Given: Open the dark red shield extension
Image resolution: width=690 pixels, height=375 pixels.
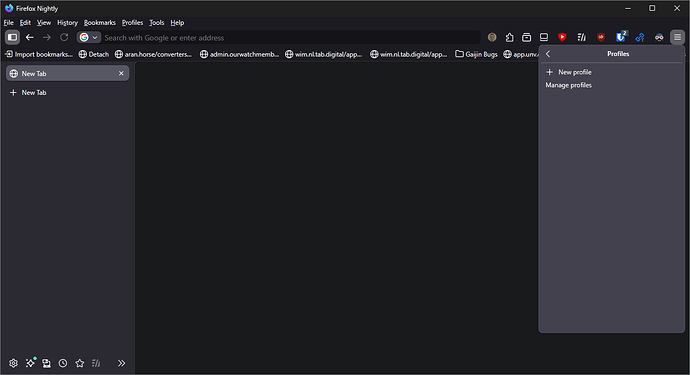Looking at the screenshot, I should point(601,37).
